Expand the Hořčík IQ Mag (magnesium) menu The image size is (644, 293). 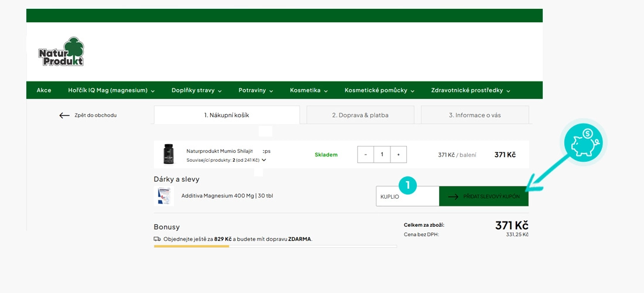tap(111, 90)
